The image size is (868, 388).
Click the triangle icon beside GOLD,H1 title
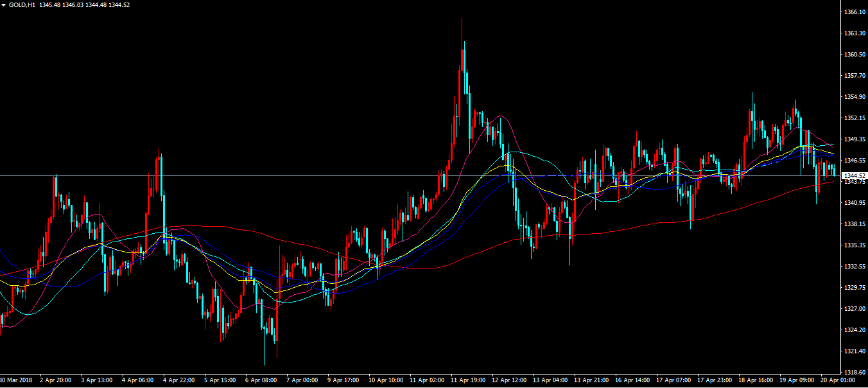4,4
